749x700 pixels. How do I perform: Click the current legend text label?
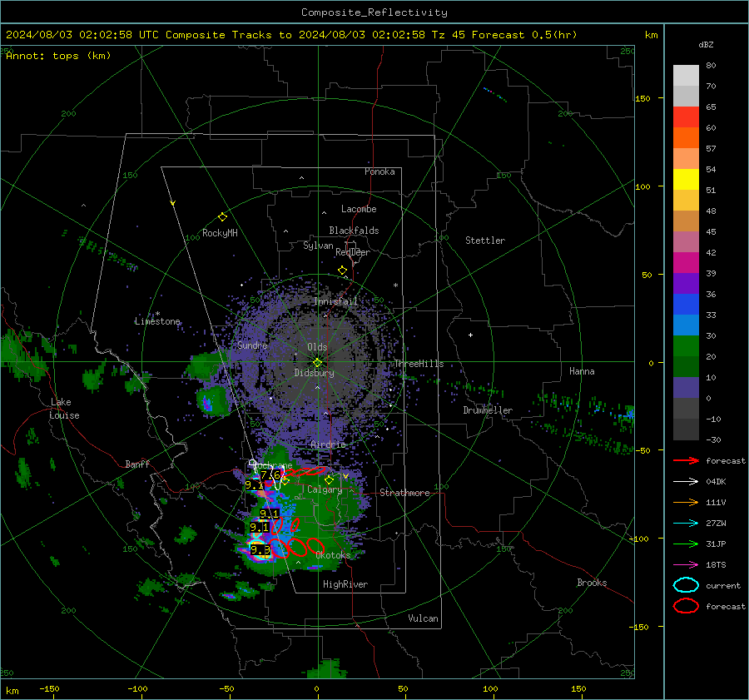tap(723, 586)
